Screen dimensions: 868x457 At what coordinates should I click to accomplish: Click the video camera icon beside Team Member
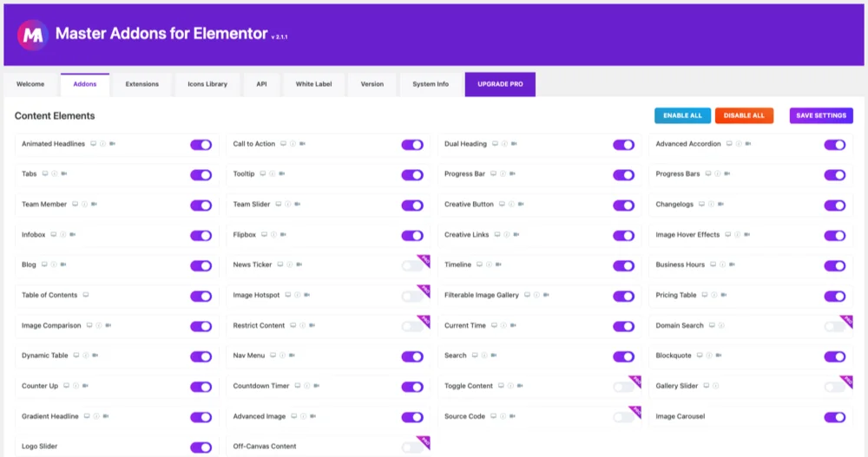point(94,204)
